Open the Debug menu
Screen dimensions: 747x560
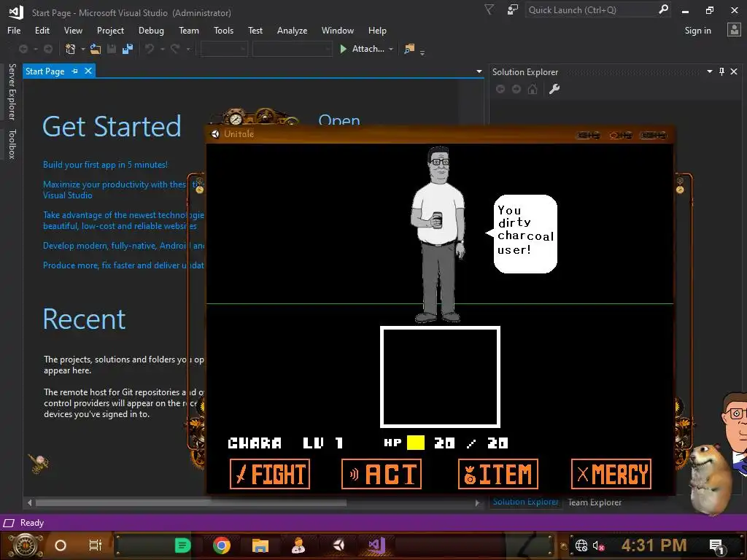pyautogui.click(x=151, y=31)
